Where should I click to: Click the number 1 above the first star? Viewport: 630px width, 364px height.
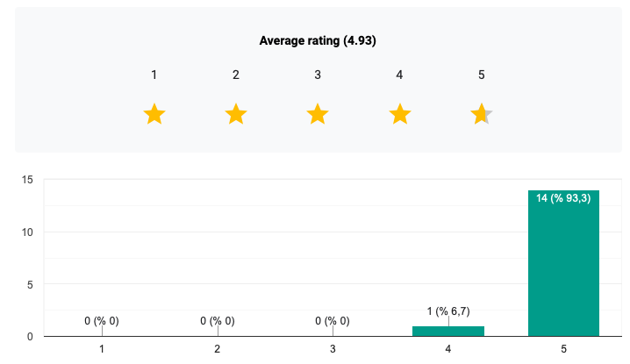[x=154, y=75]
